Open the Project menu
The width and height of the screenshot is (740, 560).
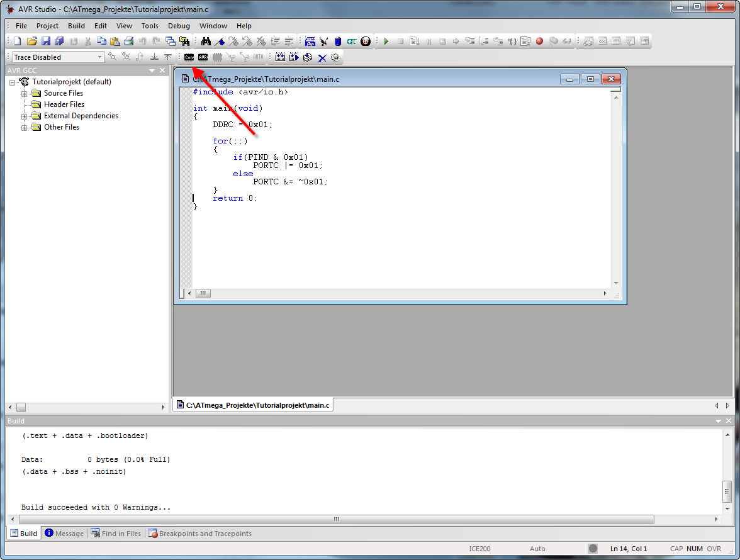coord(47,26)
